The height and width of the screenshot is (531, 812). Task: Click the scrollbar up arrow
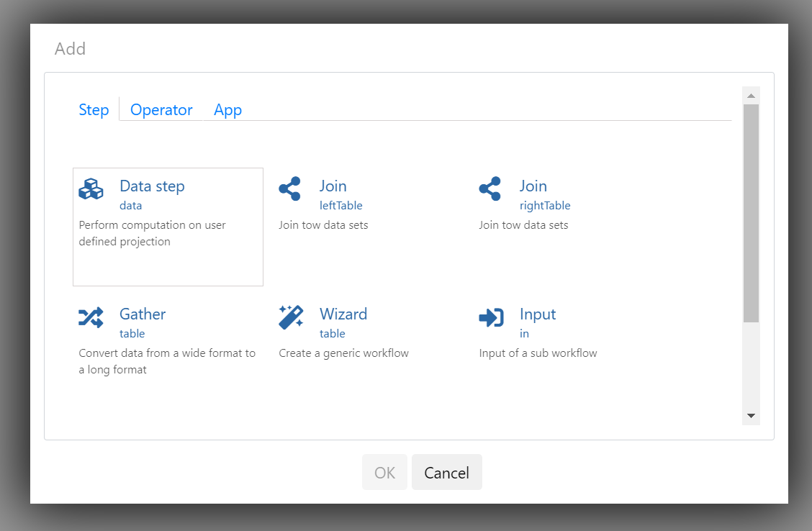[751, 96]
